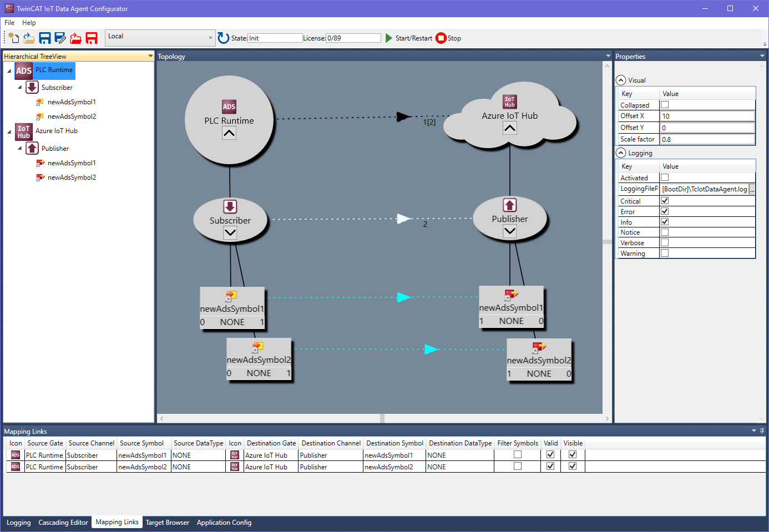Enable the Verbose logging checkbox
Image resolution: width=769 pixels, height=532 pixels.
pos(665,242)
